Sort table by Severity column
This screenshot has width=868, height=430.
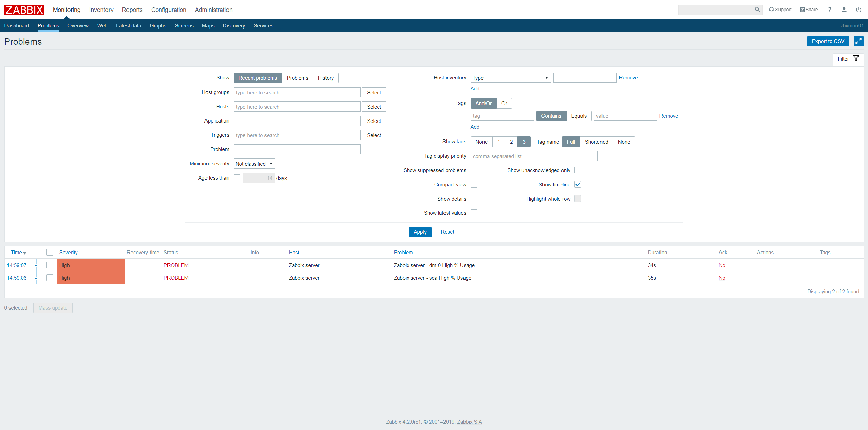68,253
